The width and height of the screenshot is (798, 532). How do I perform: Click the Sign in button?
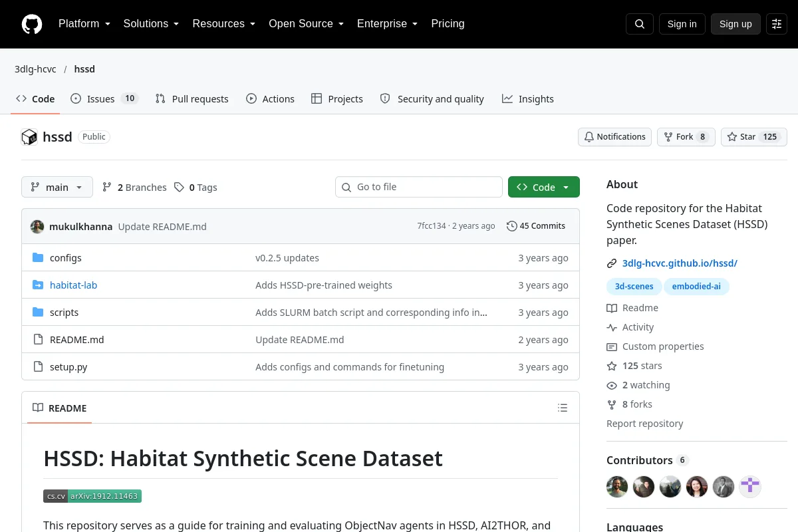pos(682,24)
